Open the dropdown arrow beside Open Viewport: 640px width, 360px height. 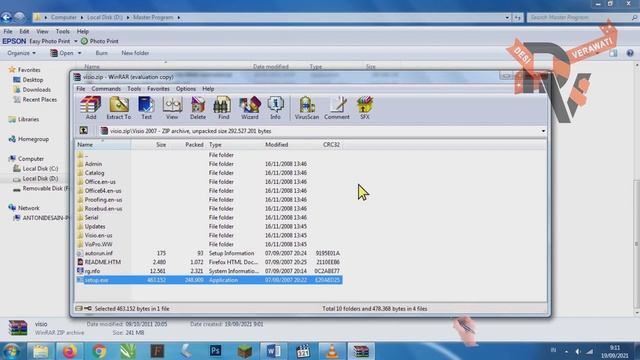pos(80,53)
